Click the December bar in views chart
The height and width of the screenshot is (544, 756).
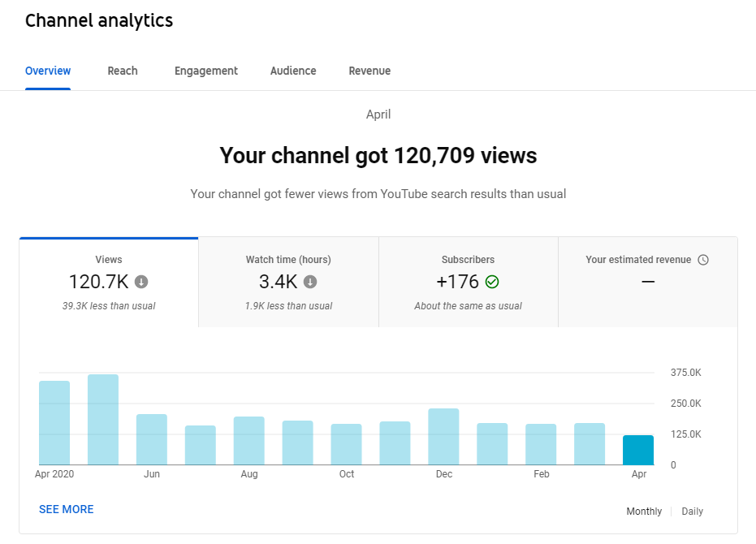point(443,437)
